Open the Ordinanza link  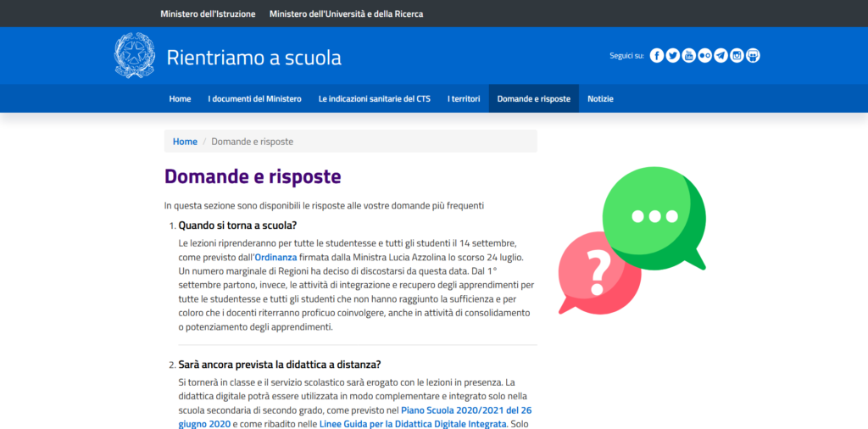coord(275,257)
